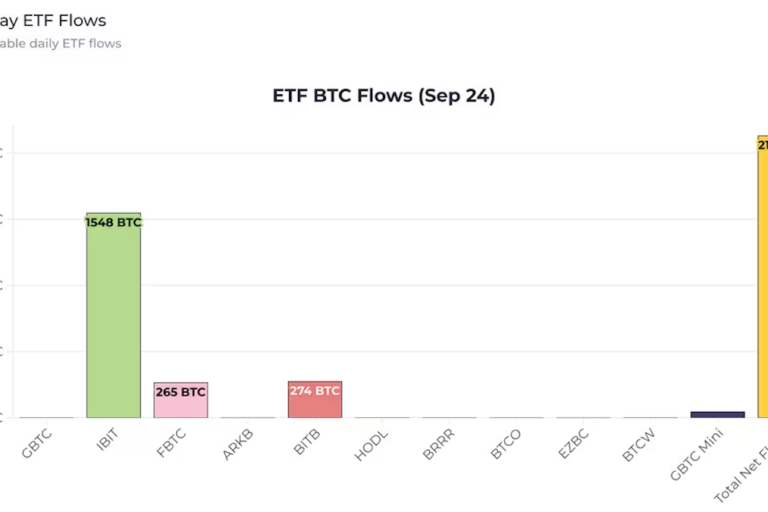This screenshot has width=768, height=512.
Task: Select the 265 BTC value label
Action: pos(181,392)
